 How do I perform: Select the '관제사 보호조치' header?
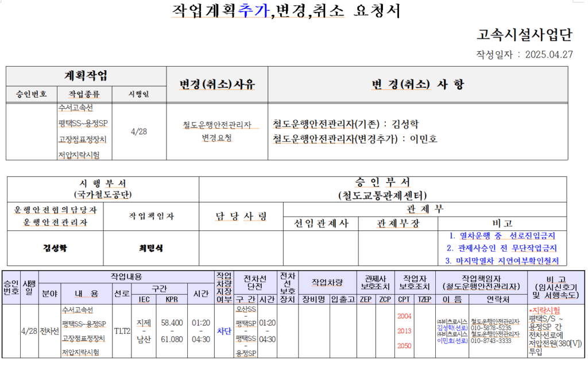click(376, 282)
